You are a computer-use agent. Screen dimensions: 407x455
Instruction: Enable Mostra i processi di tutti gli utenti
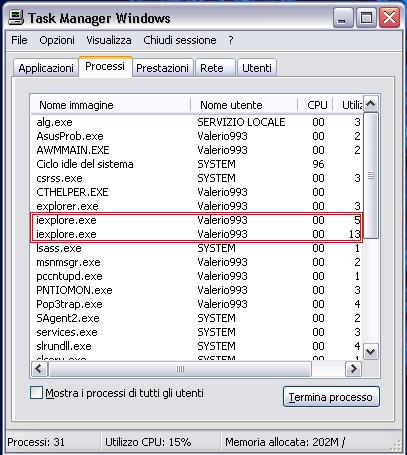pos(36,393)
